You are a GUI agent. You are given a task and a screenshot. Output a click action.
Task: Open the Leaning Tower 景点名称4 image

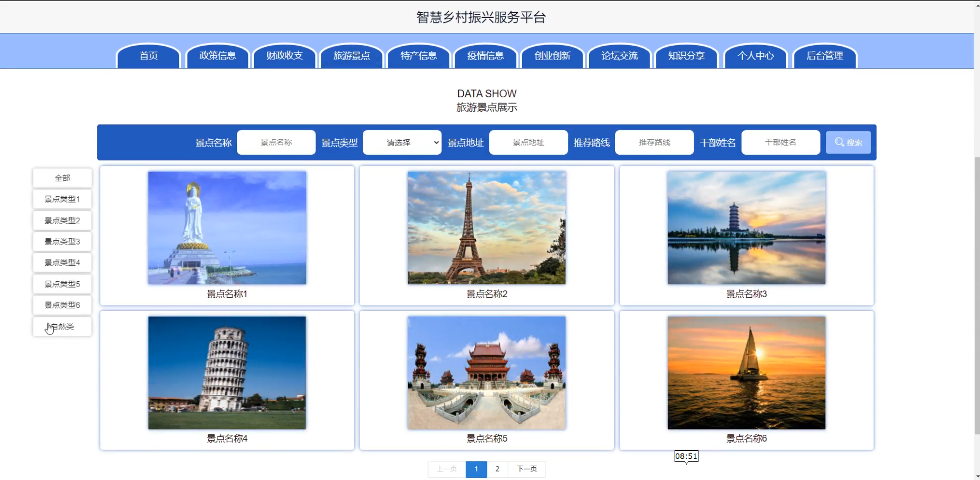pos(227,373)
